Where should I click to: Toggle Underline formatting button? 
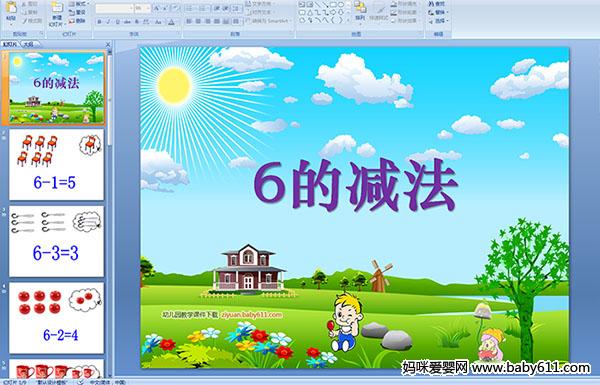[x=117, y=22]
